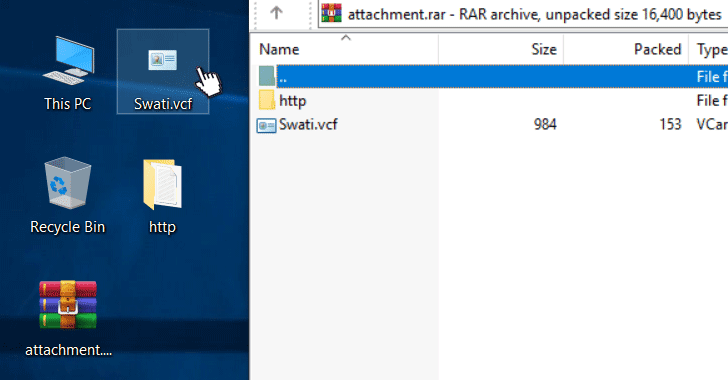Click the 984 size value of Swati.vcf

click(x=545, y=124)
